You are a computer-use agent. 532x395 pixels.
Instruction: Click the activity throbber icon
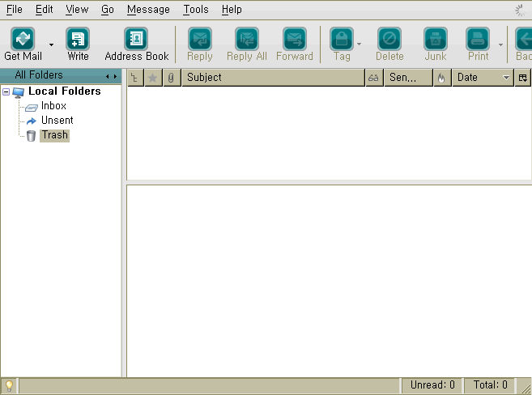point(520,11)
